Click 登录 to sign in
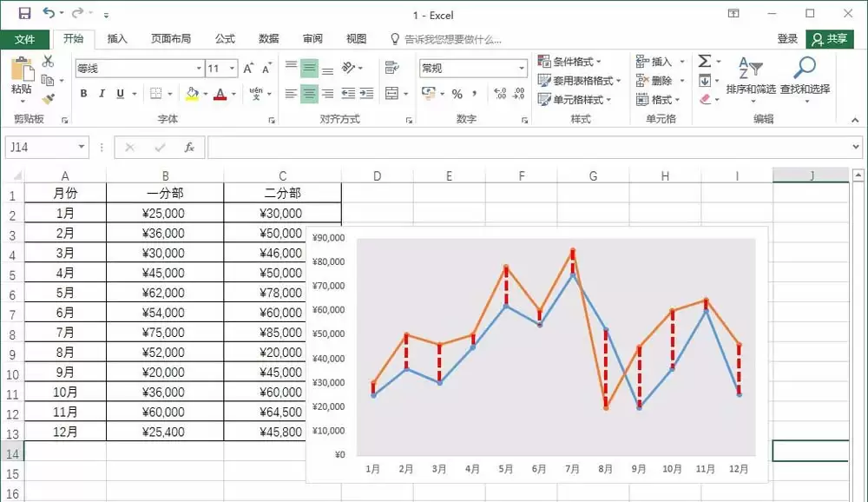This screenshot has width=868, height=502. [787, 39]
